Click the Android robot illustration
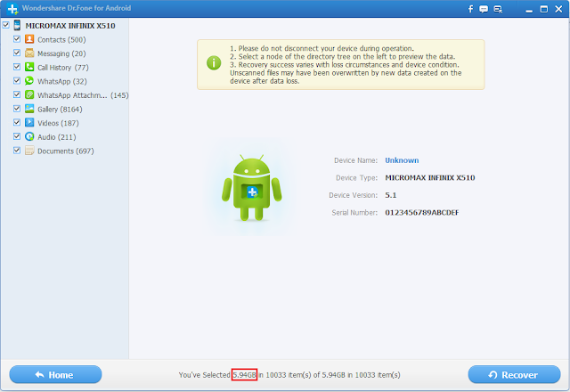The height and width of the screenshot is (392, 570). (x=251, y=188)
